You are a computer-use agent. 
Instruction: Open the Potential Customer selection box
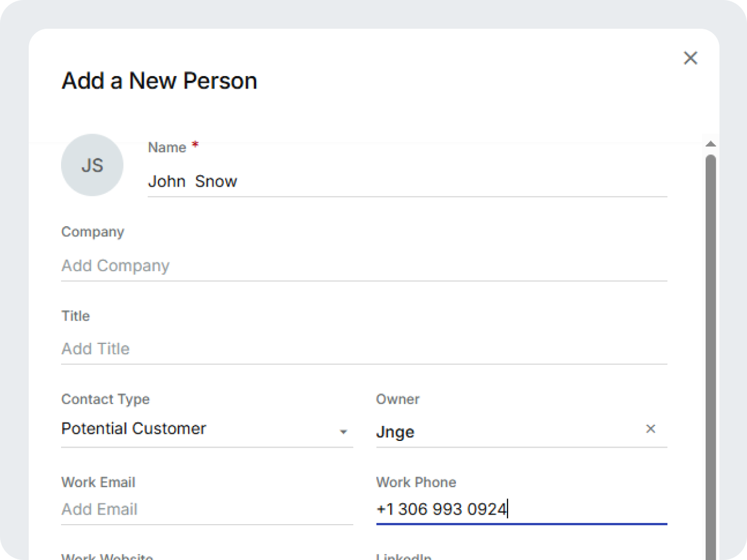(198, 429)
